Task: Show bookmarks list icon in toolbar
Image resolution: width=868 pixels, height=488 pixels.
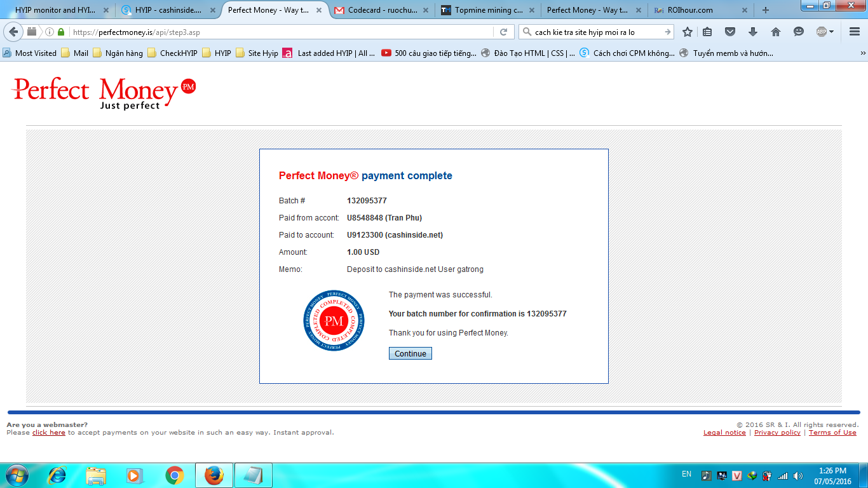Action: [707, 32]
